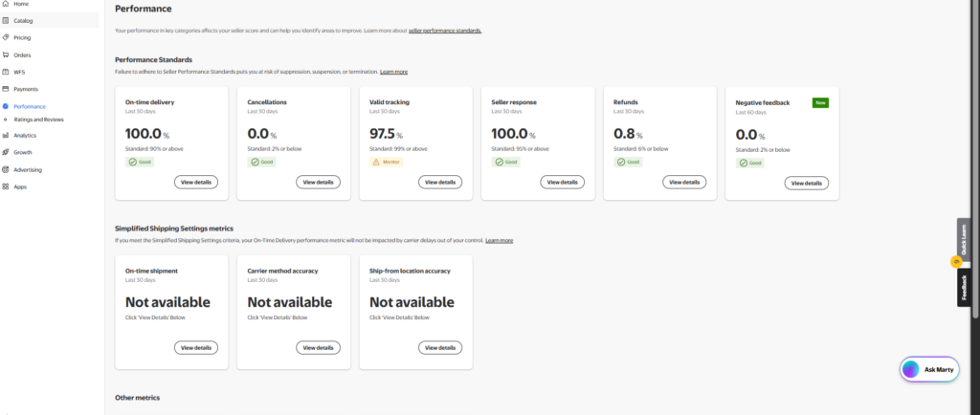Open the Apps grid icon
Screen dimensions: 980x415
click(x=6, y=186)
